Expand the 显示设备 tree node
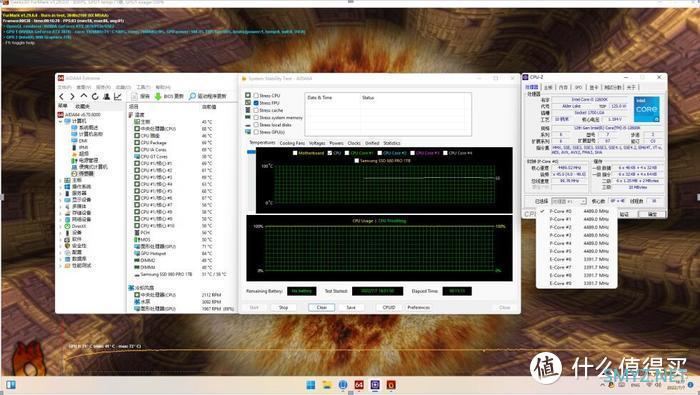This screenshot has width=700, height=395. click(x=61, y=200)
